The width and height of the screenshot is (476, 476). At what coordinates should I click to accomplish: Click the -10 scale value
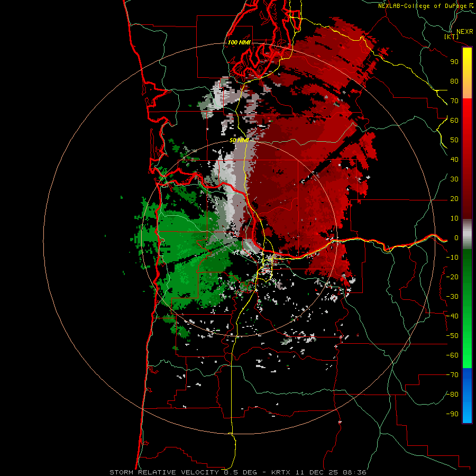click(x=452, y=258)
